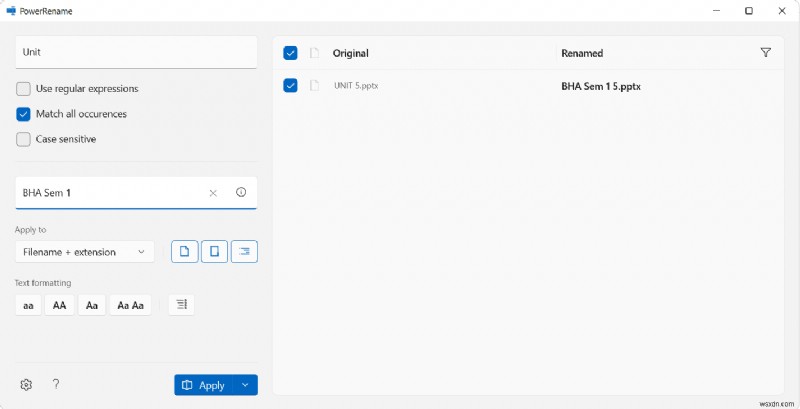Click the Search text field containing Unit

coord(136,52)
